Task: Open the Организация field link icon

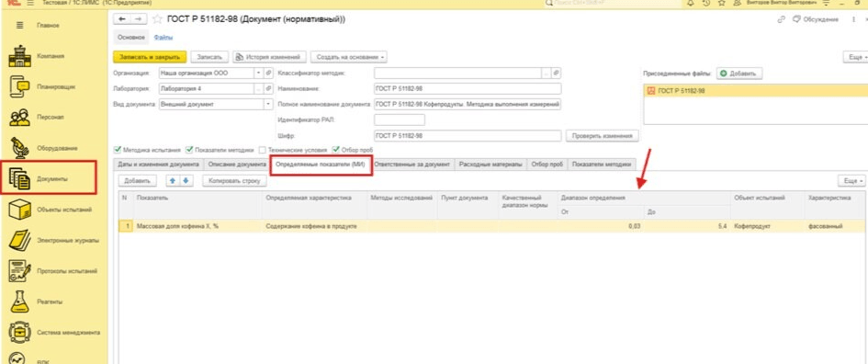Action: (269, 73)
